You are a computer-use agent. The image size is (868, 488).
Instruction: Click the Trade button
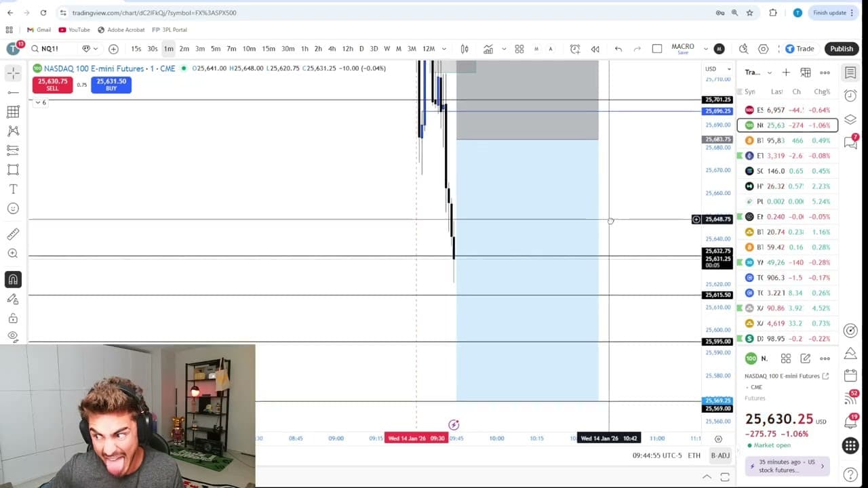[x=800, y=49]
